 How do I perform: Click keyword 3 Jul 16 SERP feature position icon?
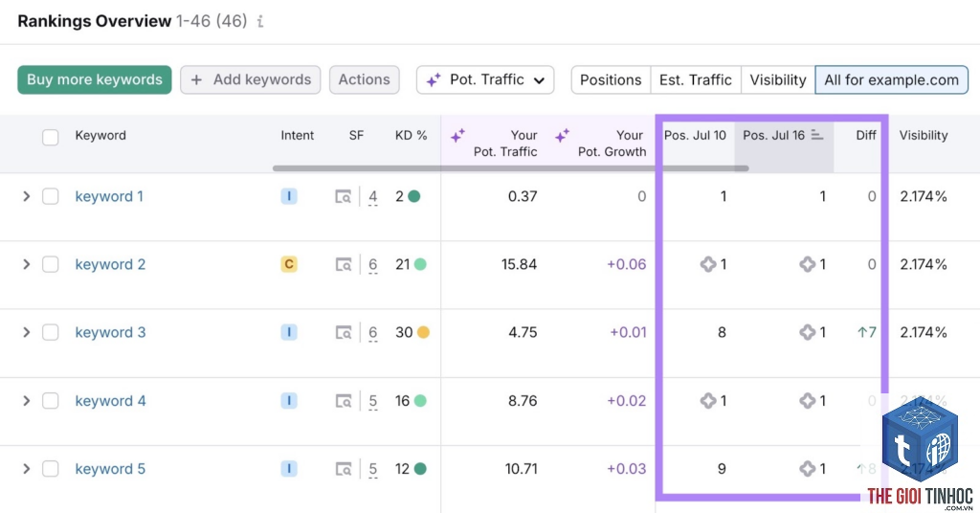coord(807,332)
